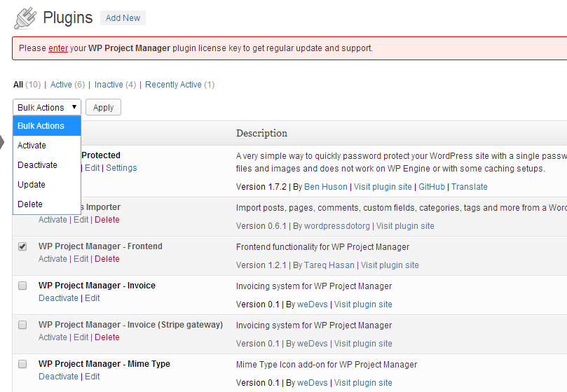The width and height of the screenshot is (567, 392).
Task: Check the Invoice (Stripe gateway) checkbox
Action: 22,325
